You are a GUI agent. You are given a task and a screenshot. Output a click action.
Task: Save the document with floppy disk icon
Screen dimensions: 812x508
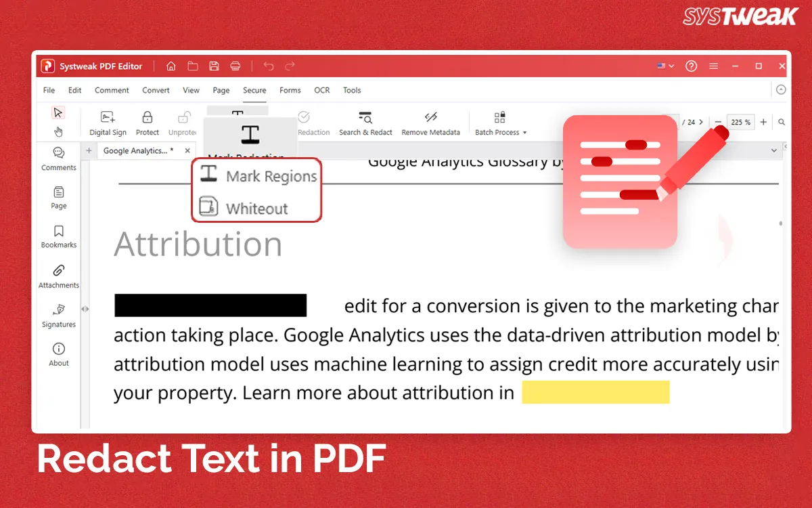click(x=214, y=66)
